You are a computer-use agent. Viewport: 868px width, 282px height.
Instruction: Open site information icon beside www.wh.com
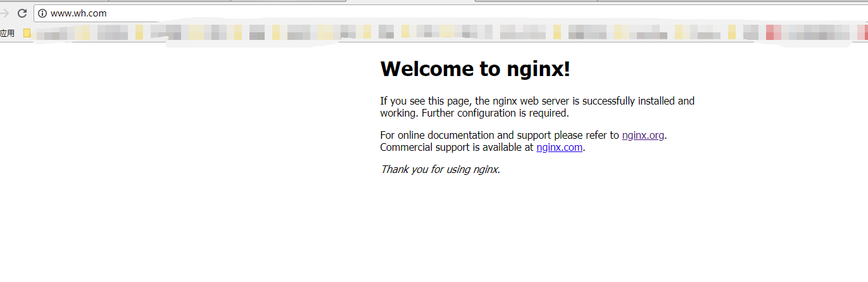42,13
